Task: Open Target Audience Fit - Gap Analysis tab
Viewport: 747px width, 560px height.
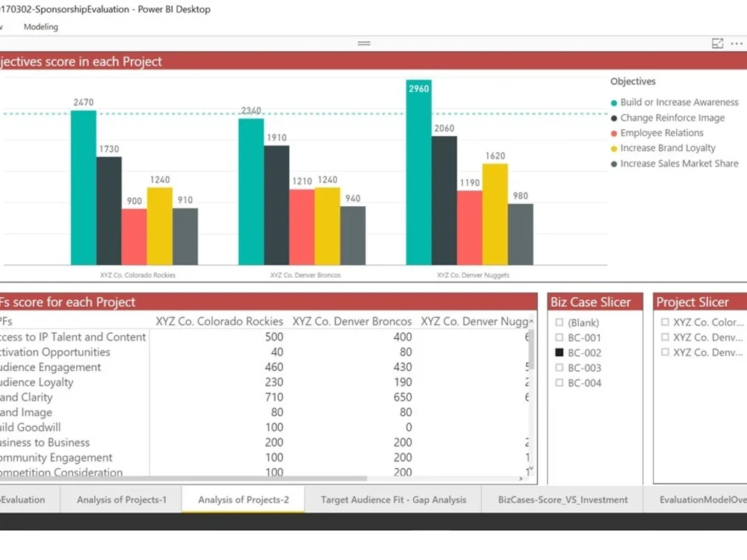Action: 394,500
